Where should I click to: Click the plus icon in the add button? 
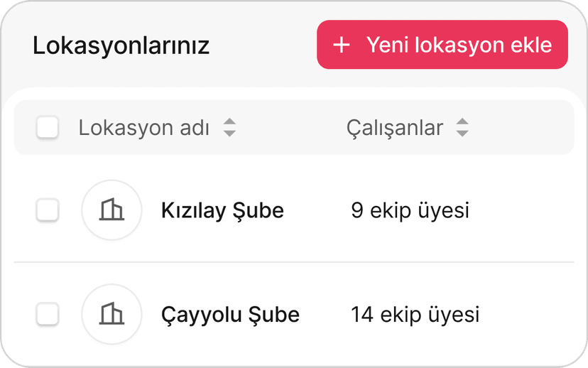click(x=342, y=45)
